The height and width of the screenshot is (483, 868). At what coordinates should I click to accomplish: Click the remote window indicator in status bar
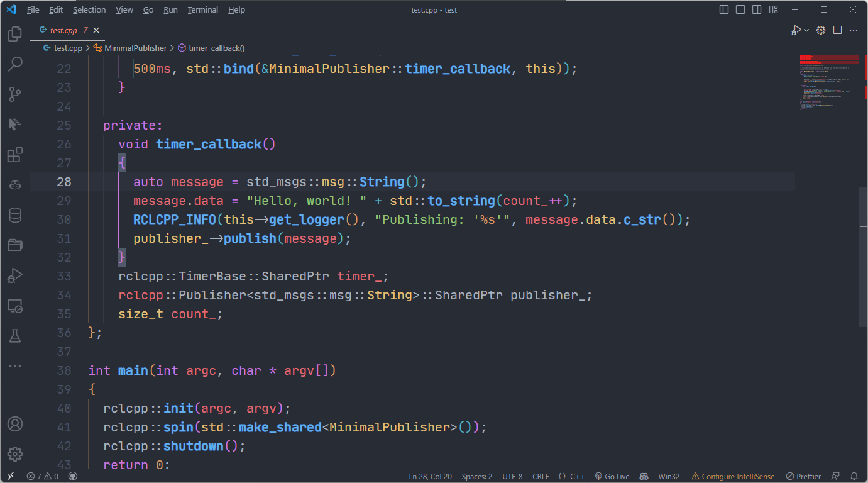(10, 476)
